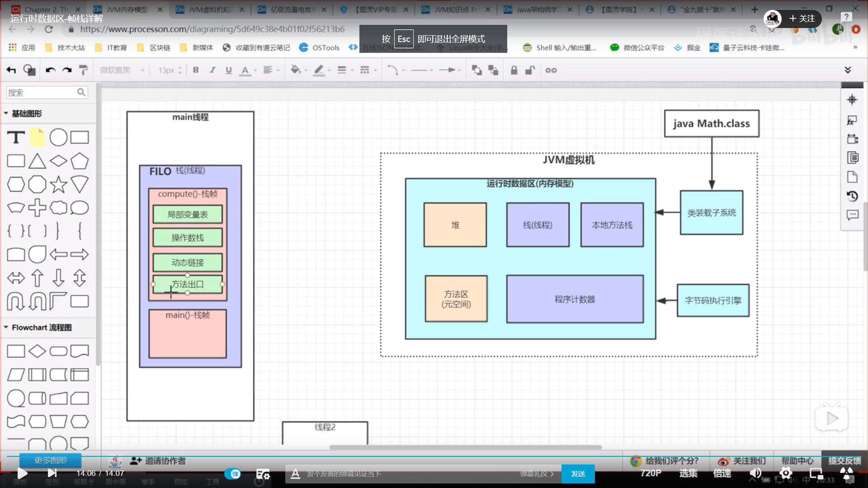This screenshot has height=488, width=868.
Task: Click the lock shape icon
Action: click(x=514, y=70)
